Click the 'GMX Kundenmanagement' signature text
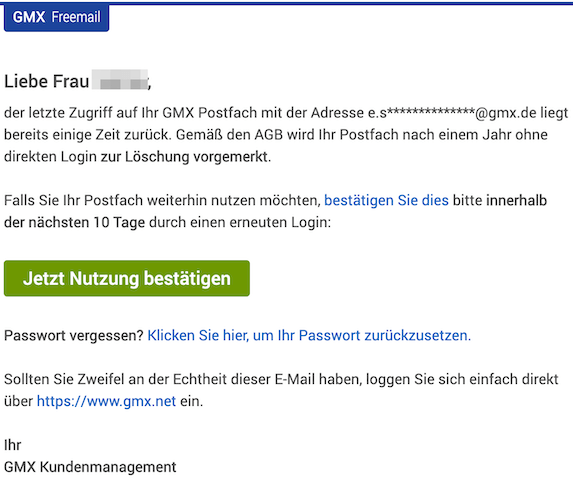573x481 pixels. coord(90,467)
